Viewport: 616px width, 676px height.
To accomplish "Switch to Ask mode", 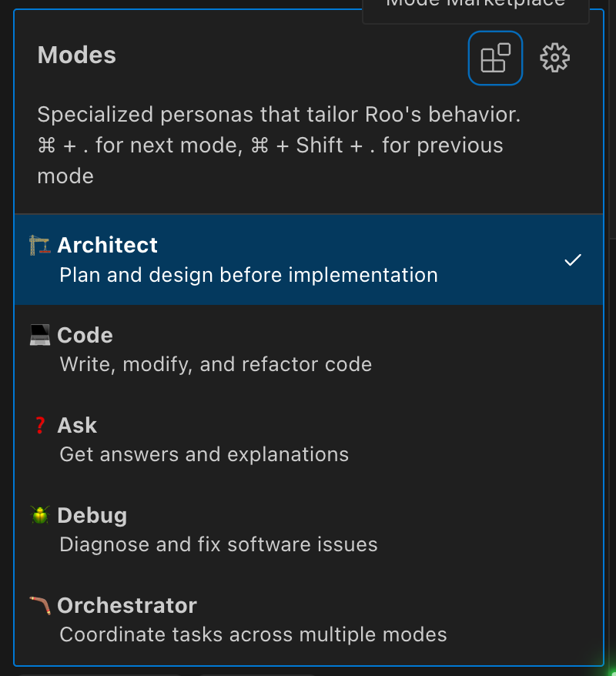I will (x=309, y=440).
